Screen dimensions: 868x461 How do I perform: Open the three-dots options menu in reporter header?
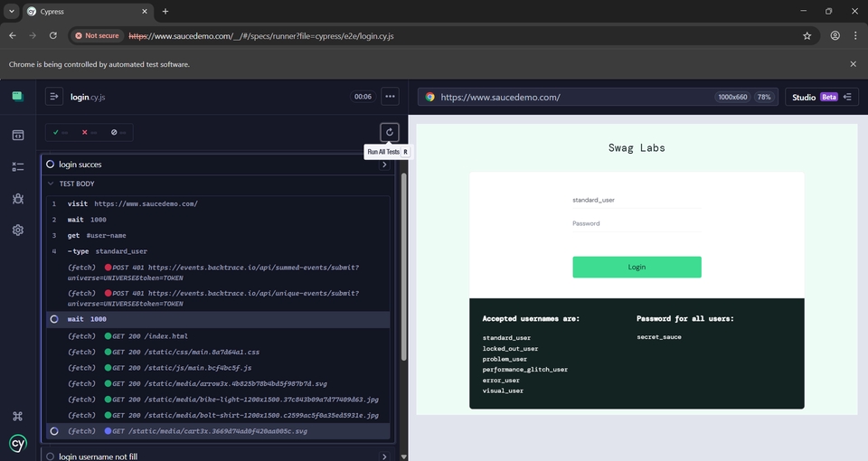(x=390, y=97)
